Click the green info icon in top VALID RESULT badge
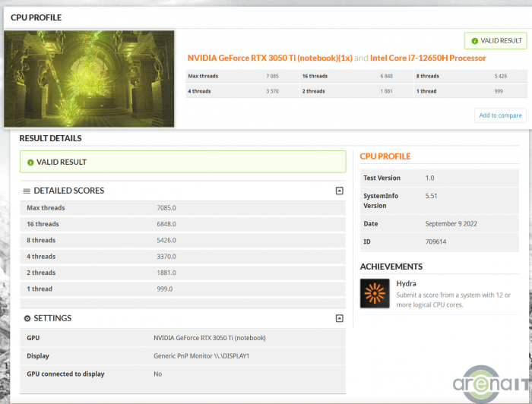This screenshot has width=532, height=404. [x=475, y=41]
